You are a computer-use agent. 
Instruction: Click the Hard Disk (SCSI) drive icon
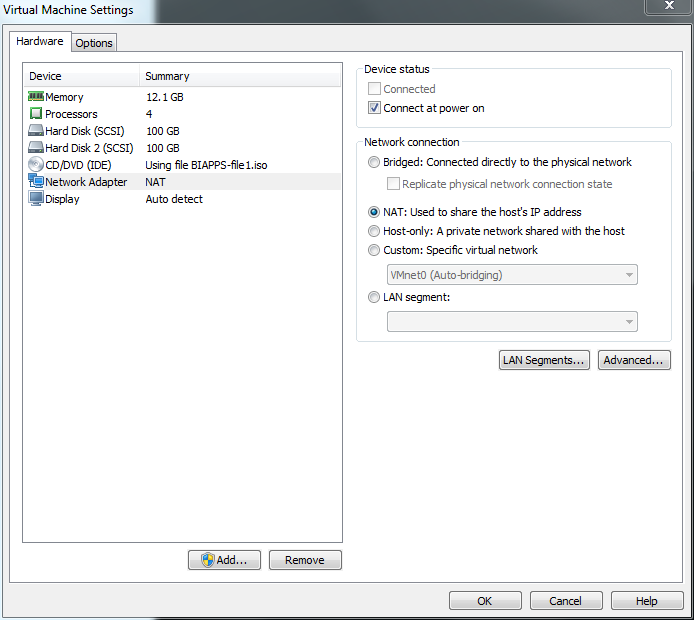pyautogui.click(x=36, y=131)
